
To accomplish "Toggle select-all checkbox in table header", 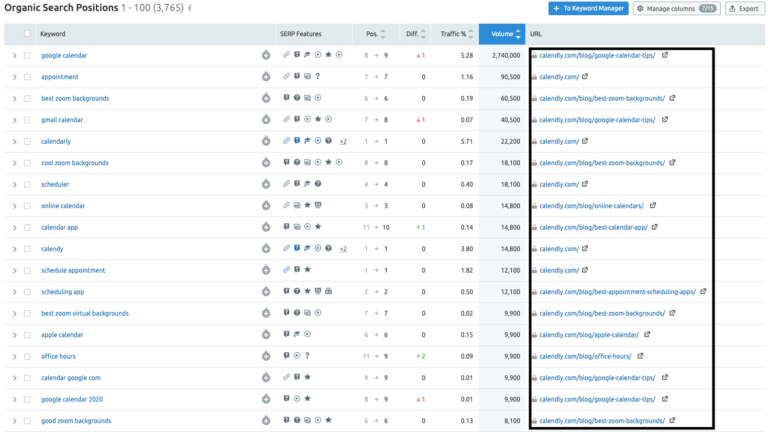I will coord(27,34).
